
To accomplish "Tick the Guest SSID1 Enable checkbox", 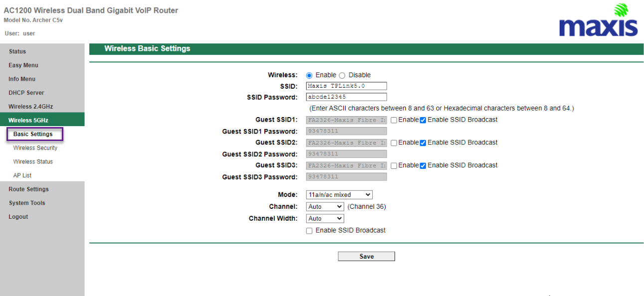I will tap(394, 120).
